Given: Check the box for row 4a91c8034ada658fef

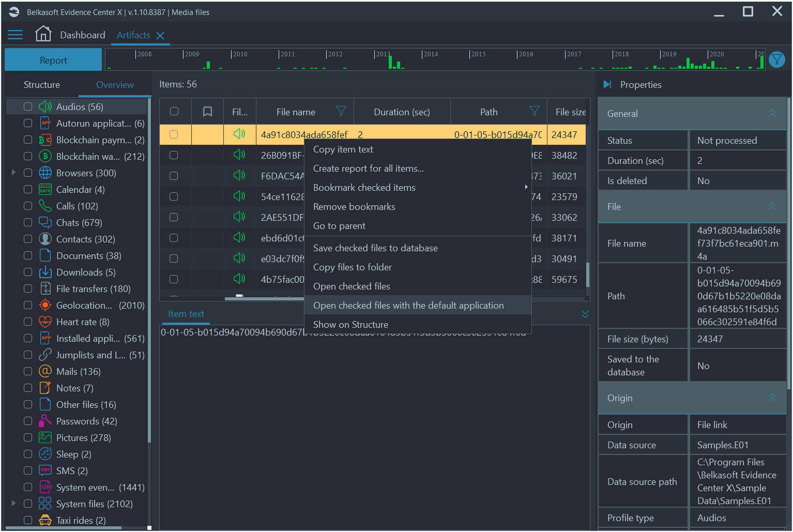Looking at the screenshot, I should [174, 134].
